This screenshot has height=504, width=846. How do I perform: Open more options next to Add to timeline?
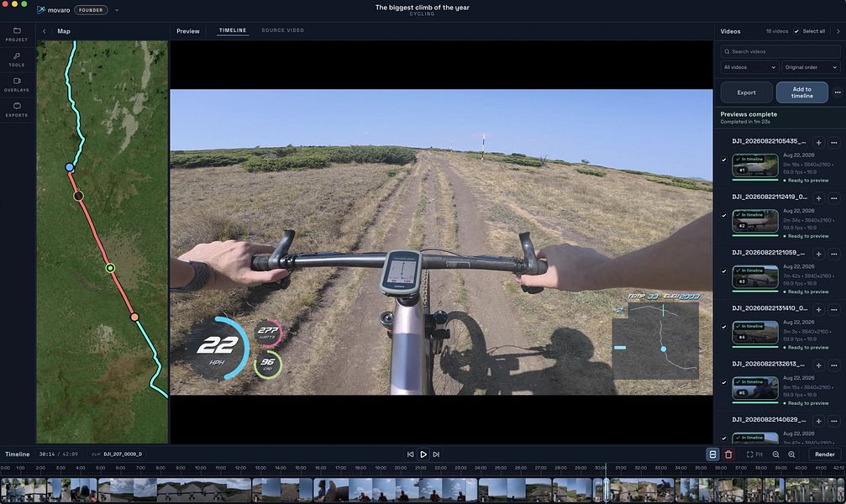pos(838,92)
